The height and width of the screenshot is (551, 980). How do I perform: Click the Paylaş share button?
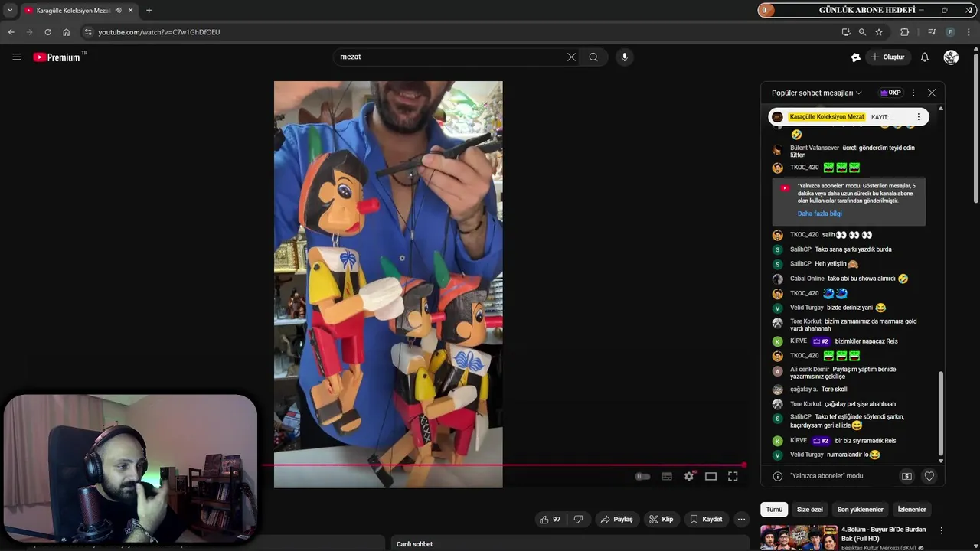(x=616, y=519)
